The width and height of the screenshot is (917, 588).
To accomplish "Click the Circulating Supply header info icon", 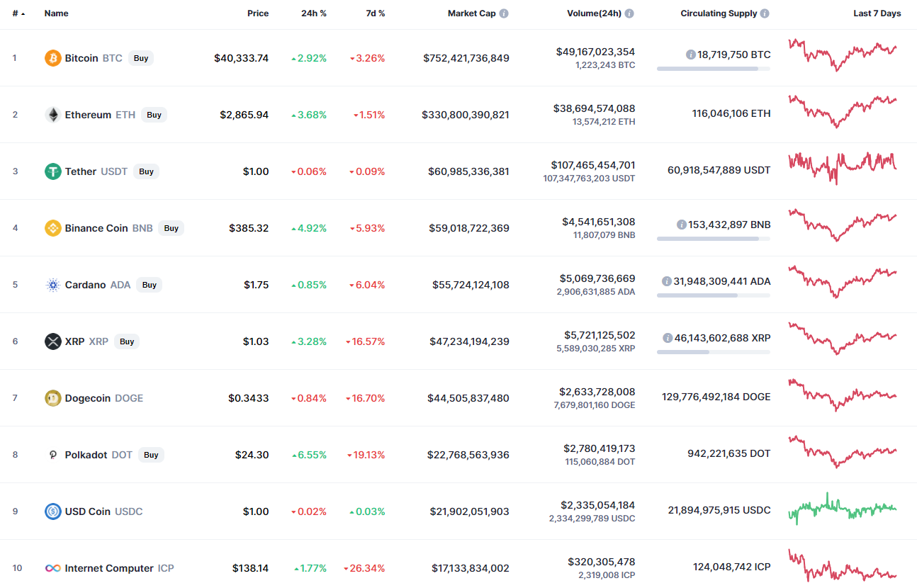I will pyautogui.click(x=765, y=13).
